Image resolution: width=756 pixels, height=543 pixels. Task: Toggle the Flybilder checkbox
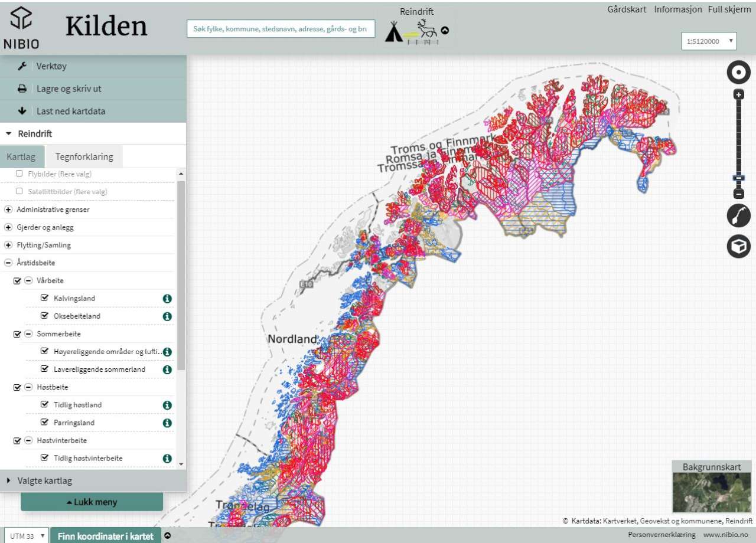pos(19,174)
